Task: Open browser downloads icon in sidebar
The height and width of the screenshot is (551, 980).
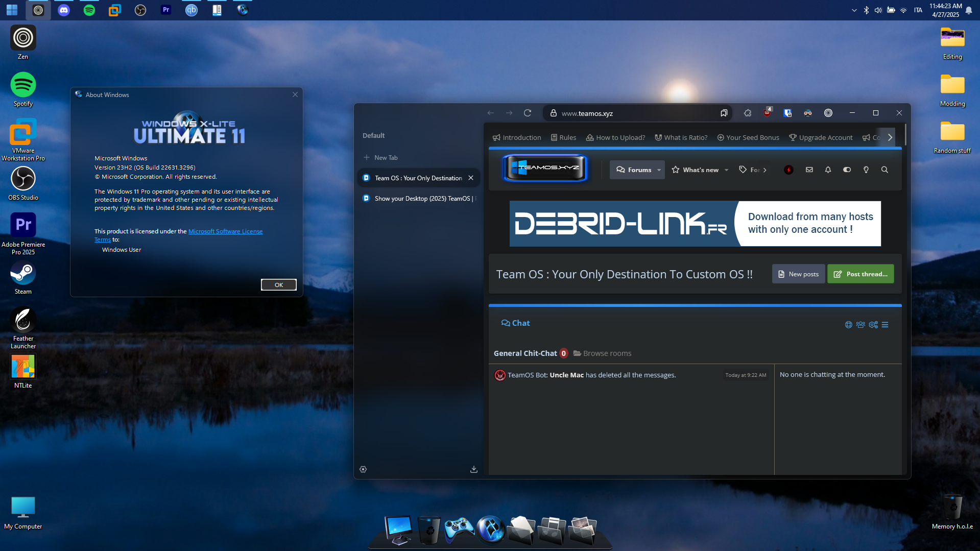Action: (x=474, y=469)
